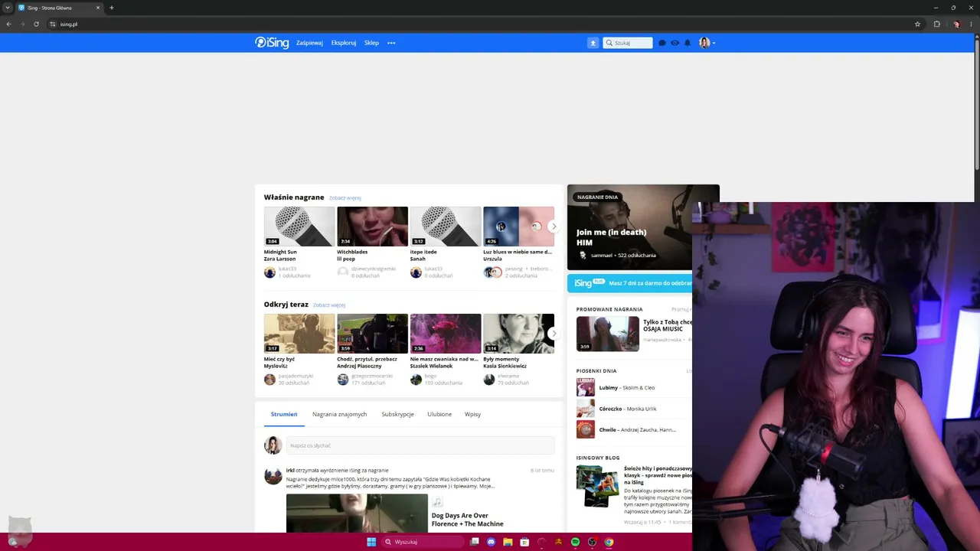Open Chwile by Andrzej Zaucha
Viewport: 980px width, 551px height.
pos(637,429)
